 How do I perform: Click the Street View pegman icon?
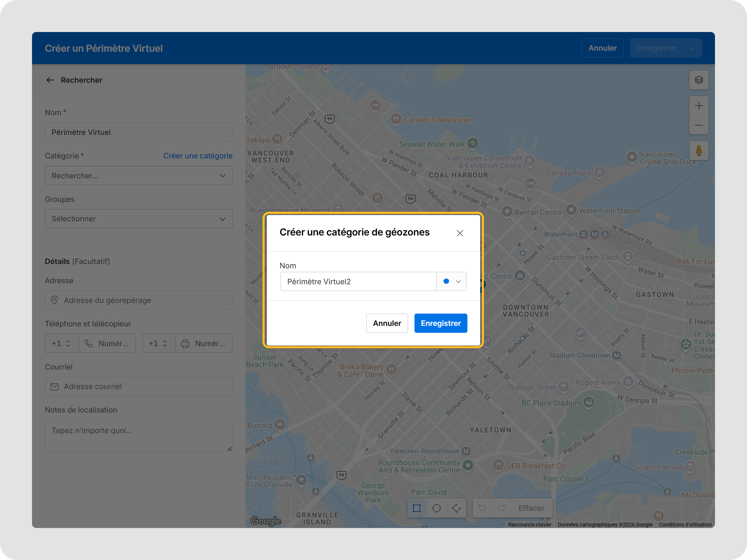[698, 151]
